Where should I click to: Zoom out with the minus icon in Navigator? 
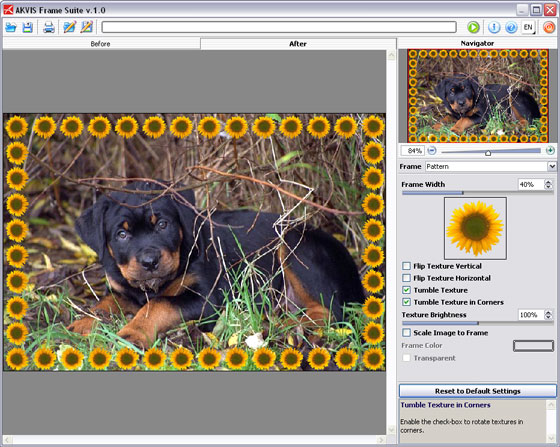[x=432, y=150]
